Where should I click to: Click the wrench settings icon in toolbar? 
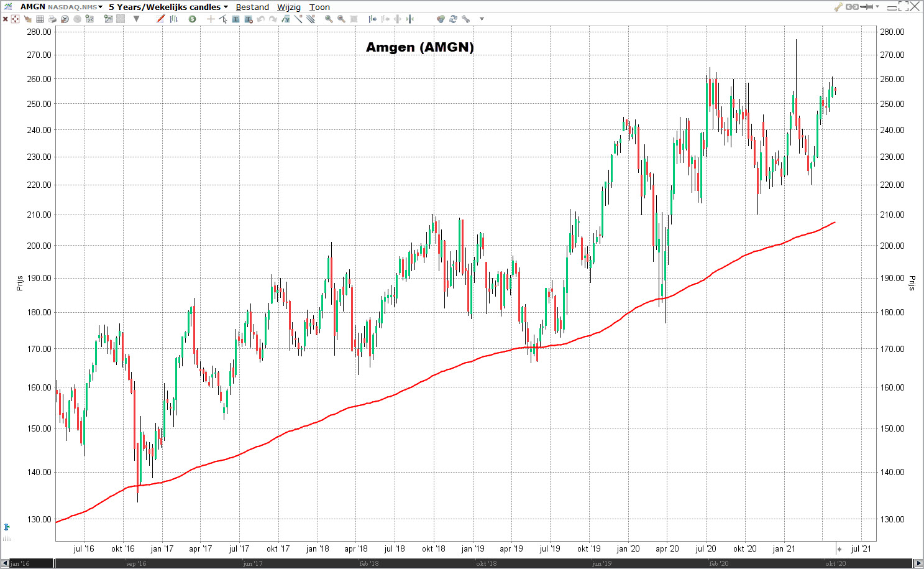click(x=465, y=19)
